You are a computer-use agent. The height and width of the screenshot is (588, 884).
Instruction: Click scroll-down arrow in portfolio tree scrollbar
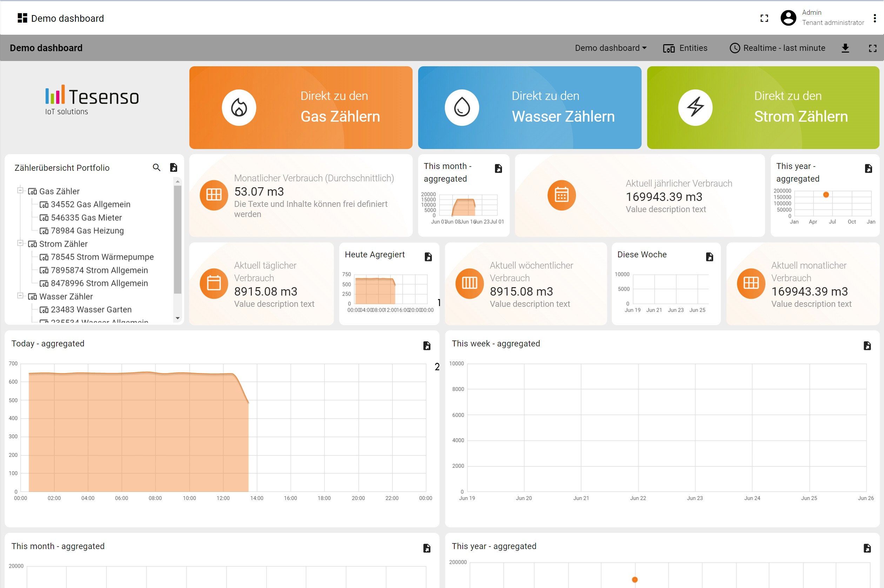(x=178, y=318)
